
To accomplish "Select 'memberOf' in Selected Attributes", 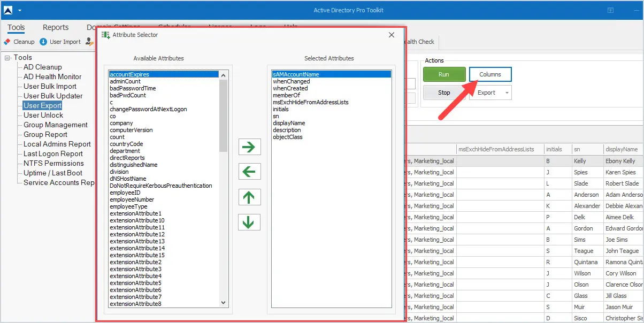I will pos(331,95).
